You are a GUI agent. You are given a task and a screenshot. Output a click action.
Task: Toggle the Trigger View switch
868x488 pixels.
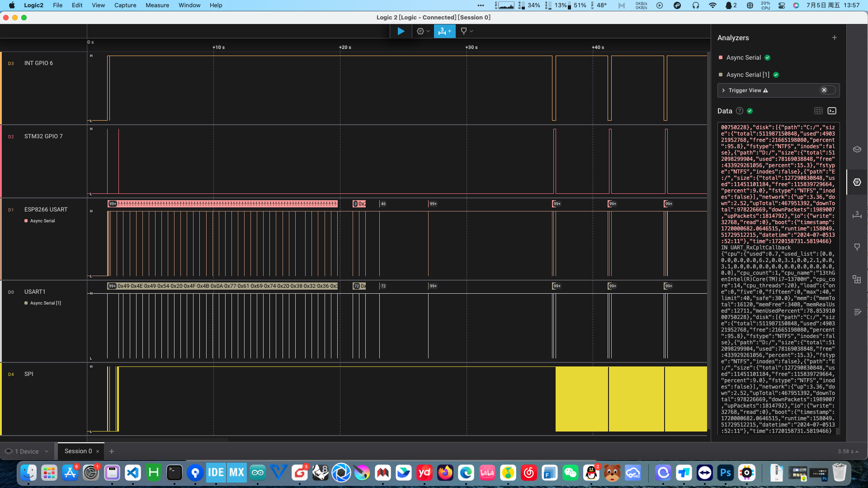click(x=827, y=90)
